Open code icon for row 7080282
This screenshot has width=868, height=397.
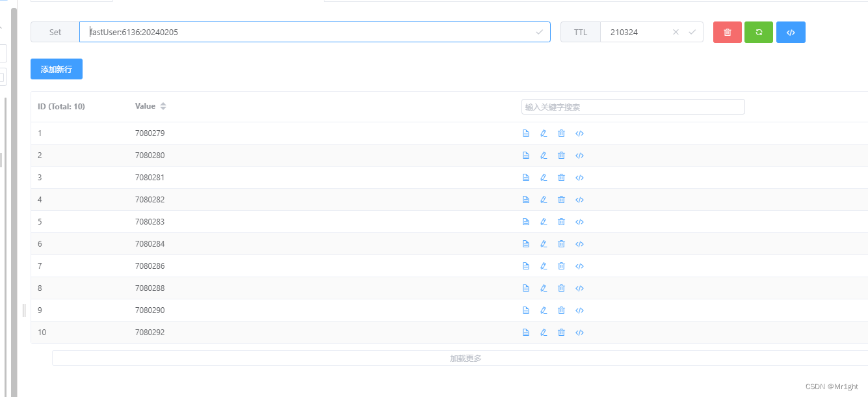(579, 200)
